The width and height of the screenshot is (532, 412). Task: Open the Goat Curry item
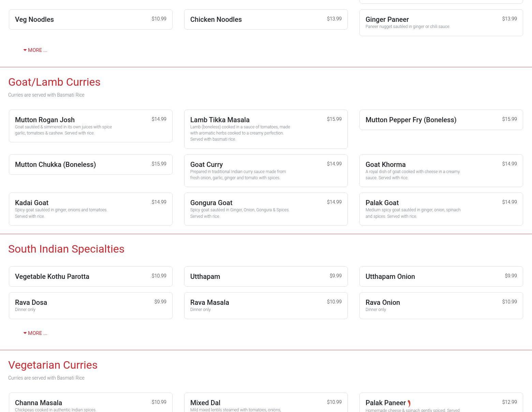tap(266, 171)
